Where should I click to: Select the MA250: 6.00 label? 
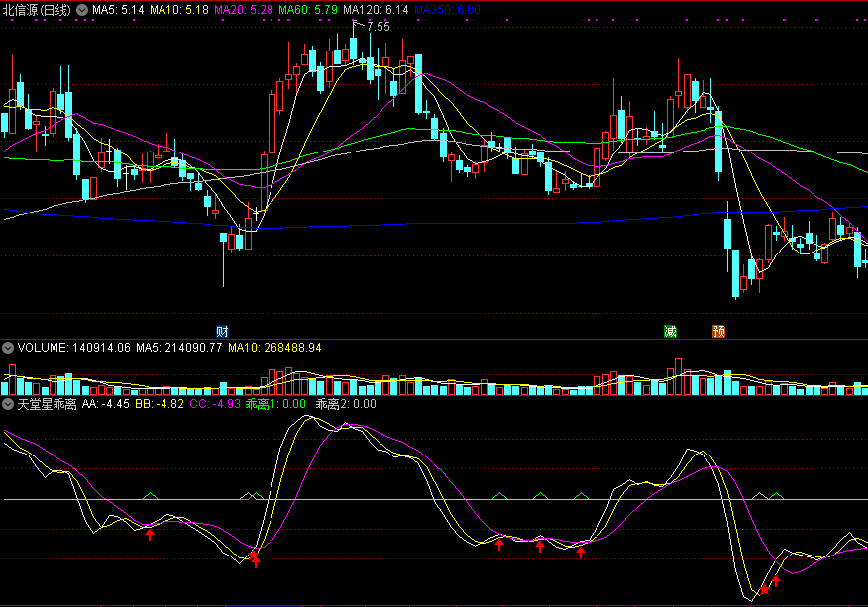coord(447,10)
